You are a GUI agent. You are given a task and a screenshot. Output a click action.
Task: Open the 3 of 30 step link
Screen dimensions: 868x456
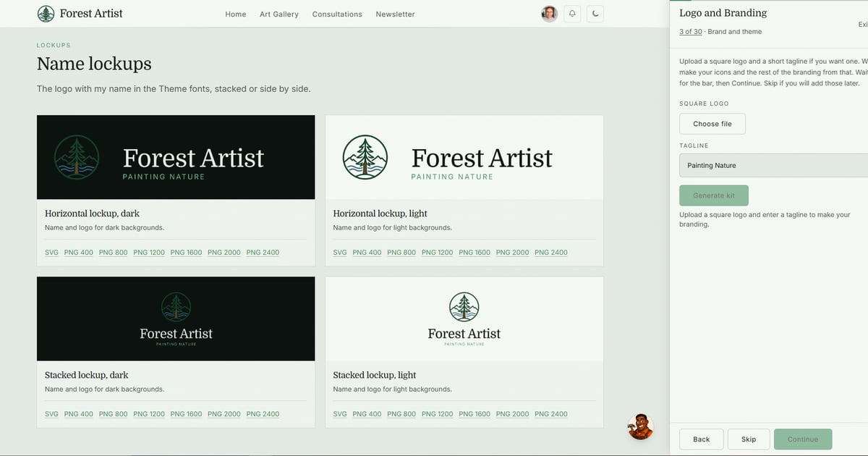point(690,32)
